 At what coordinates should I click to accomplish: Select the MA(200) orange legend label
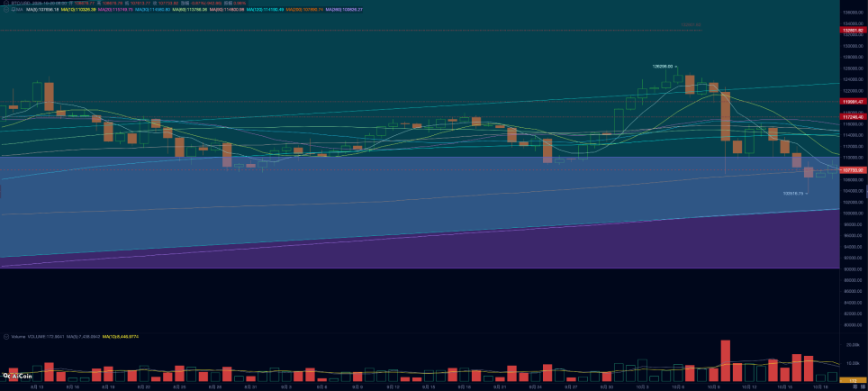point(306,10)
